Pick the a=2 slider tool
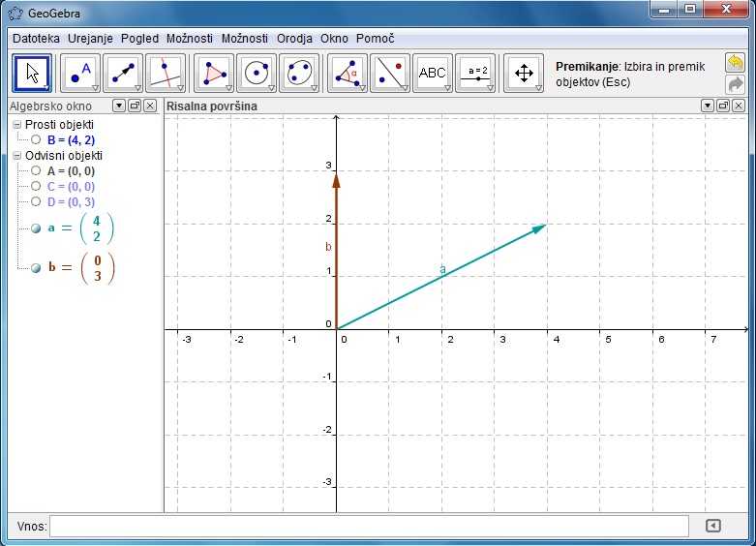The height and width of the screenshot is (546, 756). click(475, 73)
